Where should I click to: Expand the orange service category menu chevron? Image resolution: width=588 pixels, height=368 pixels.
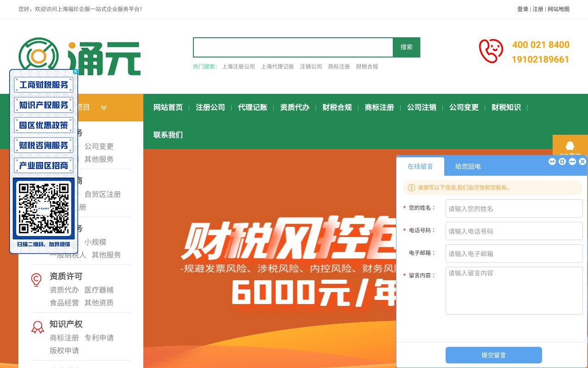pos(104,107)
